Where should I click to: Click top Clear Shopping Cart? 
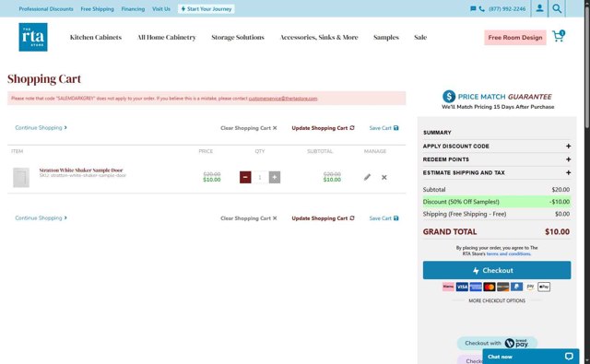(249, 128)
